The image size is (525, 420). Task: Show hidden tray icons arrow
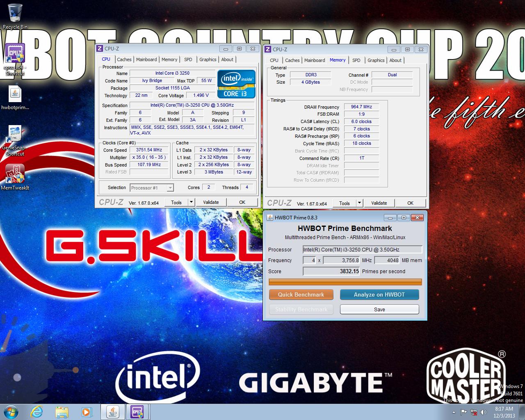pyautogui.click(x=454, y=412)
